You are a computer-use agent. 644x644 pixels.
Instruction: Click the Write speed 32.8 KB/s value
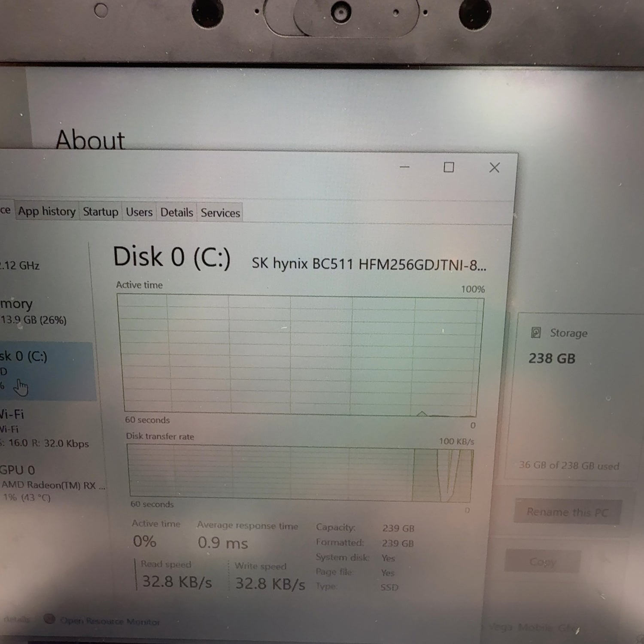point(270,584)
